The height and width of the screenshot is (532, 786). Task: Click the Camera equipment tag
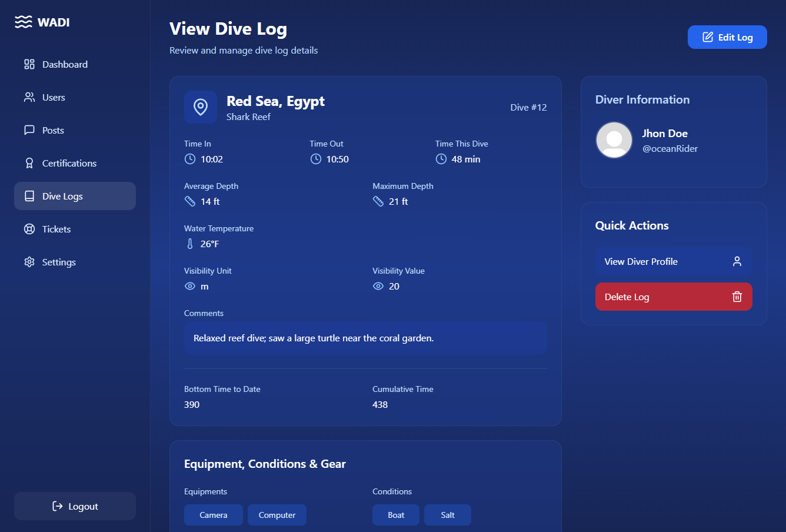213,515
